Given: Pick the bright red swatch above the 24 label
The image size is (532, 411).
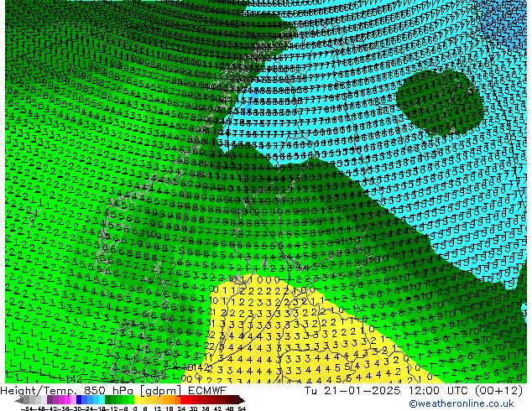Looking at the screenshot, I should click(183, 400).
